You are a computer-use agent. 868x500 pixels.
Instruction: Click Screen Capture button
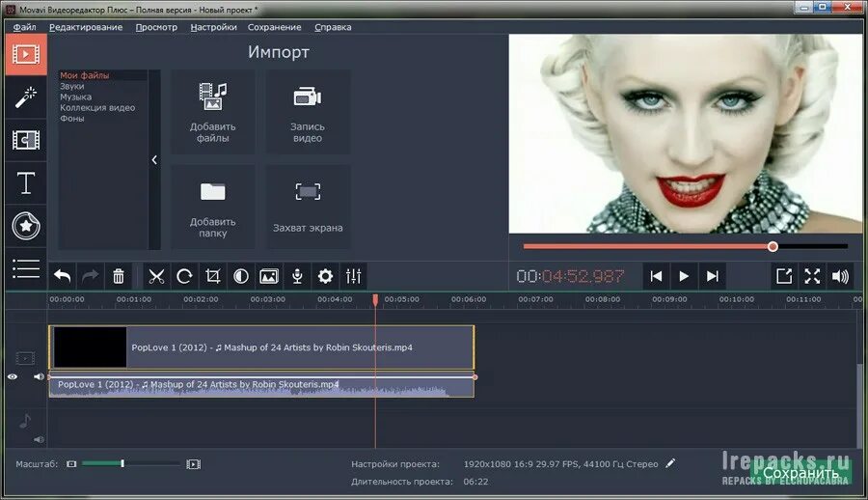[x=308, y=207]
